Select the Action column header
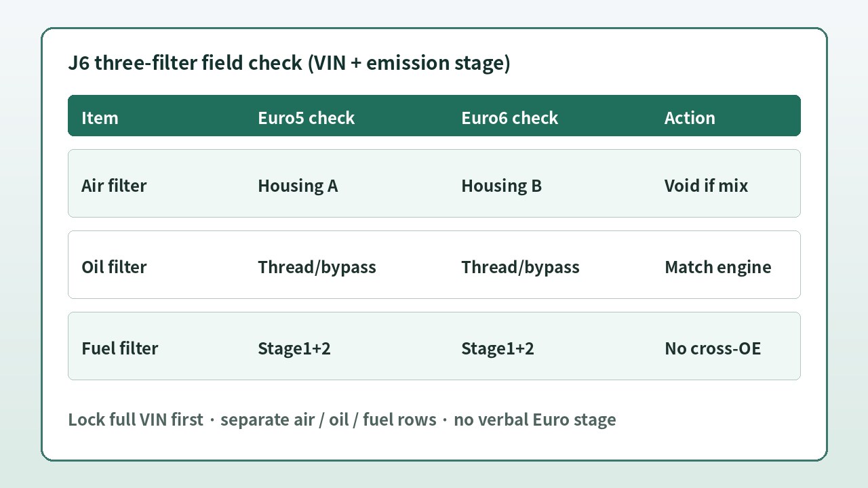 click(x=690, y=118)
